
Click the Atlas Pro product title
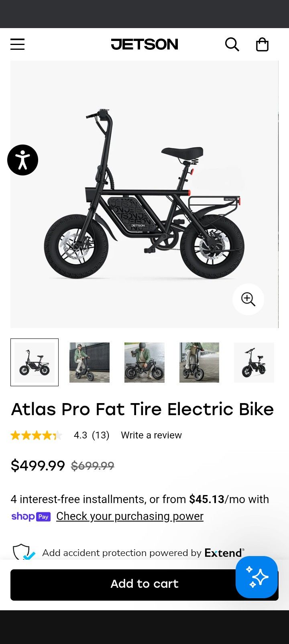click(x=142, y=409)
